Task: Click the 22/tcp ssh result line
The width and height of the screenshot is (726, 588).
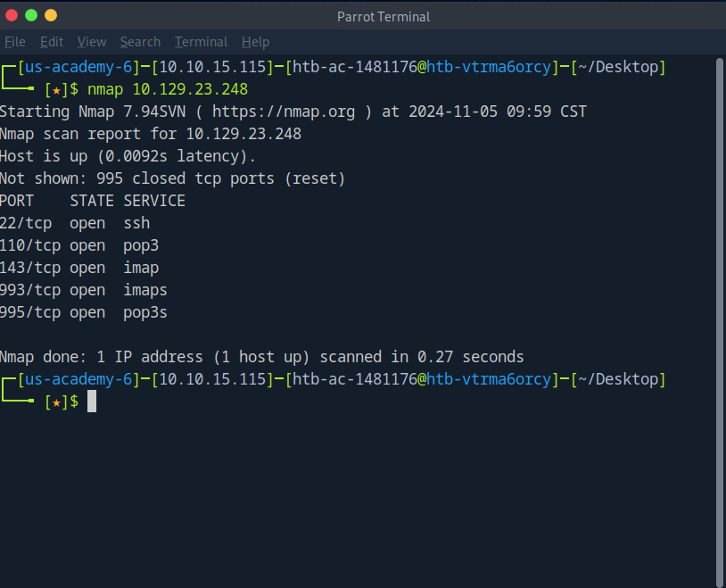Action: pos(75,223)
